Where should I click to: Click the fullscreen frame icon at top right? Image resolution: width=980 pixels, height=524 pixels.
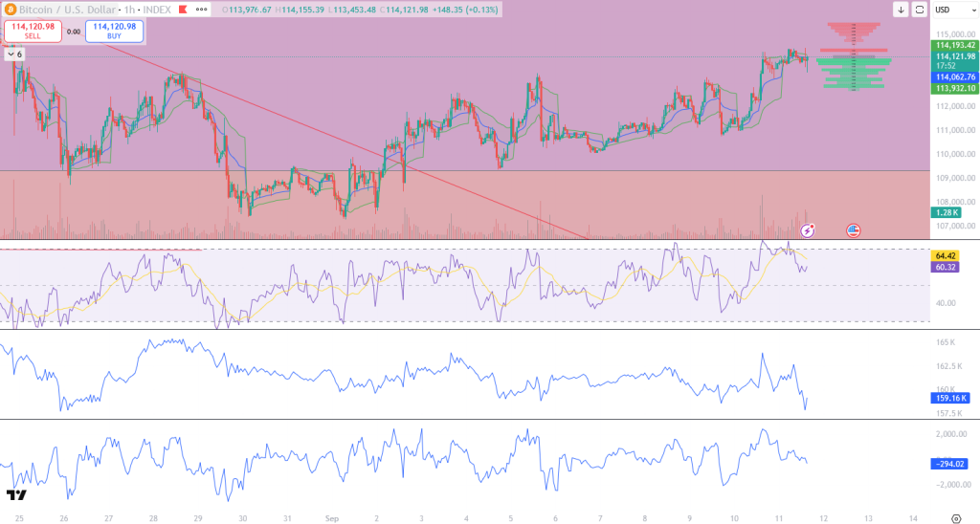pyautogui.click(x=920, y=10)
